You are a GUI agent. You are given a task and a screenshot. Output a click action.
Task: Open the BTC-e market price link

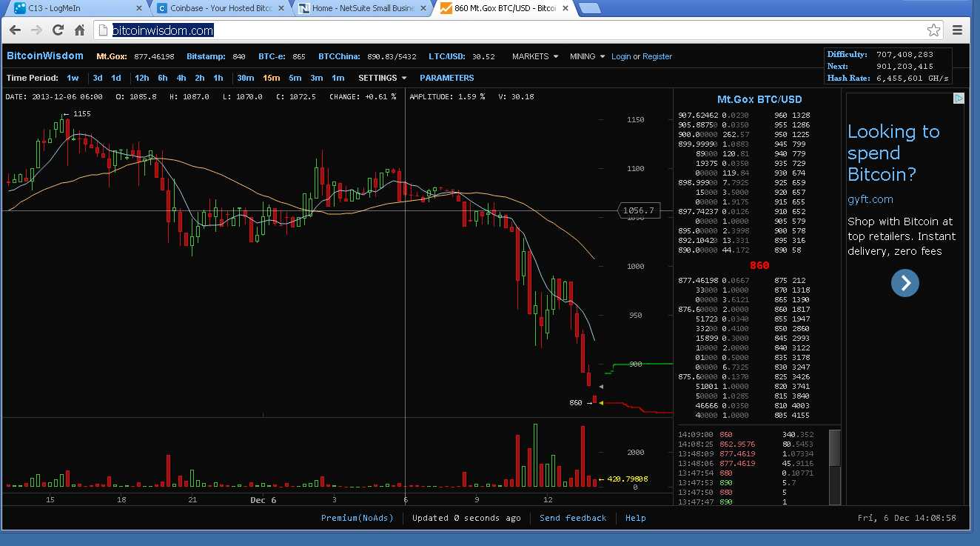[282, 56]
